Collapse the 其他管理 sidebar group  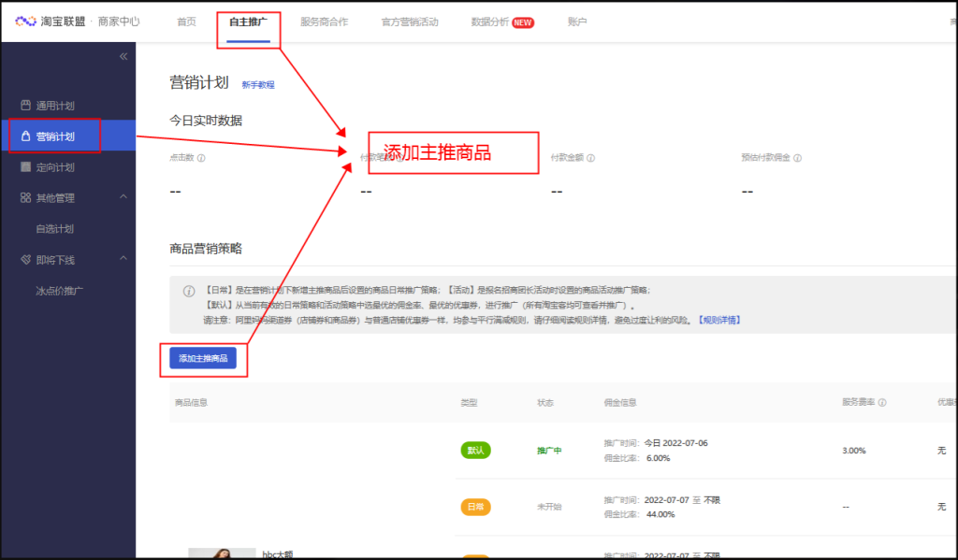123,197
